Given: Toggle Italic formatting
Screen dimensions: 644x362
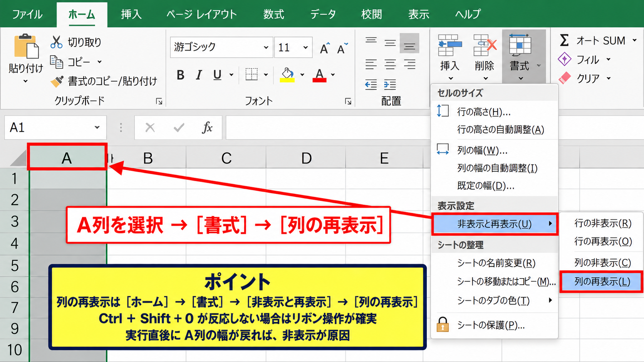Looking at the screenshot, I should point(199,75).
